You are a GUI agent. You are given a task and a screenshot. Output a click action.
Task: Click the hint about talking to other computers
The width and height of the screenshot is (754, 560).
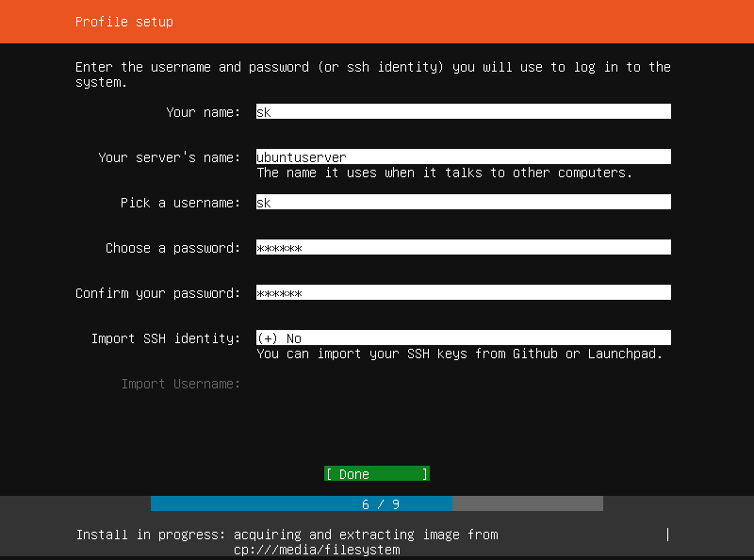point(444,173)
